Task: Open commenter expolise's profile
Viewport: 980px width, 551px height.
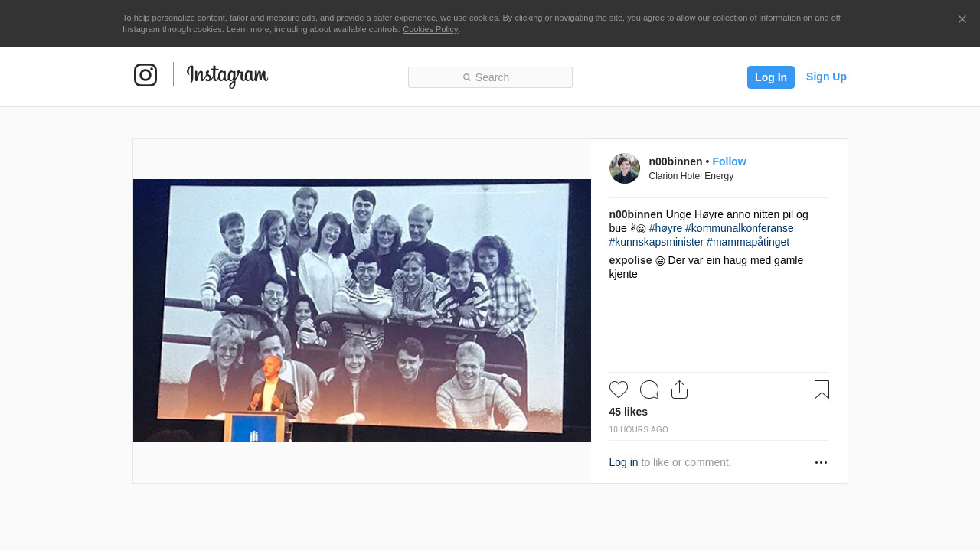Action: [x=631, y=260]
